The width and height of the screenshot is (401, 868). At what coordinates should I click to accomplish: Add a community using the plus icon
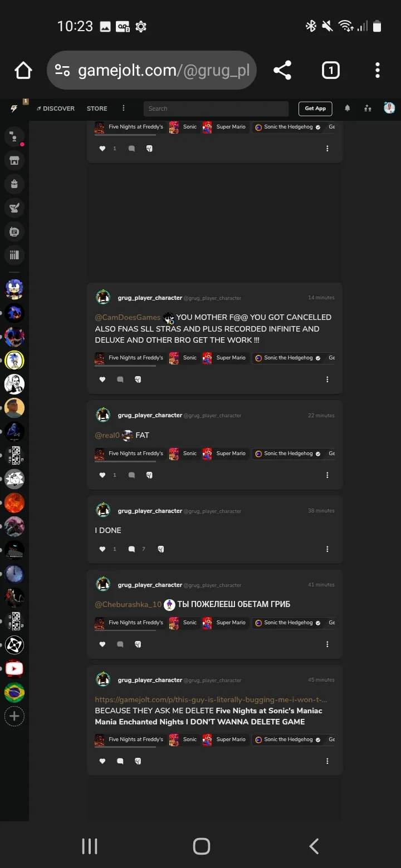(x=14, y=716)
